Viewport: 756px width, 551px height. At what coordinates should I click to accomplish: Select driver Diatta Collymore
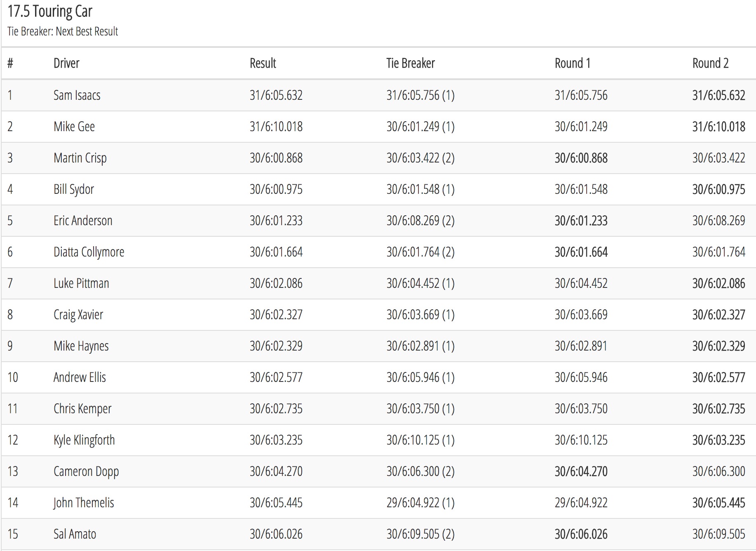(89, 252)
